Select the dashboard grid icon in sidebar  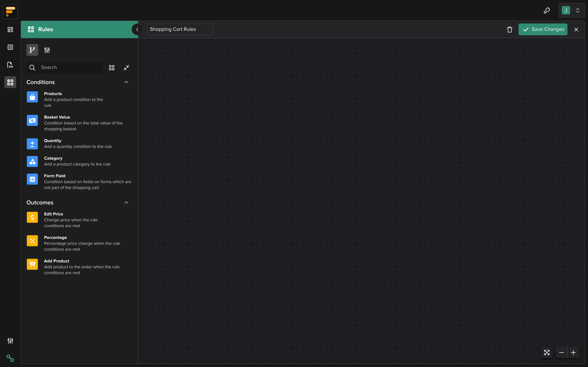point(10,30)
